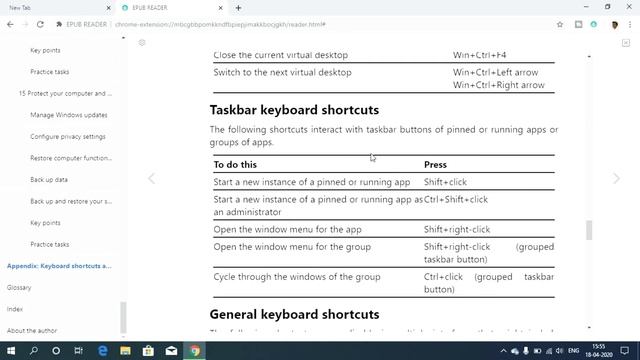Close the EPUB READER tab
This screenshot has height=360, width=640.
click(220, 8)
